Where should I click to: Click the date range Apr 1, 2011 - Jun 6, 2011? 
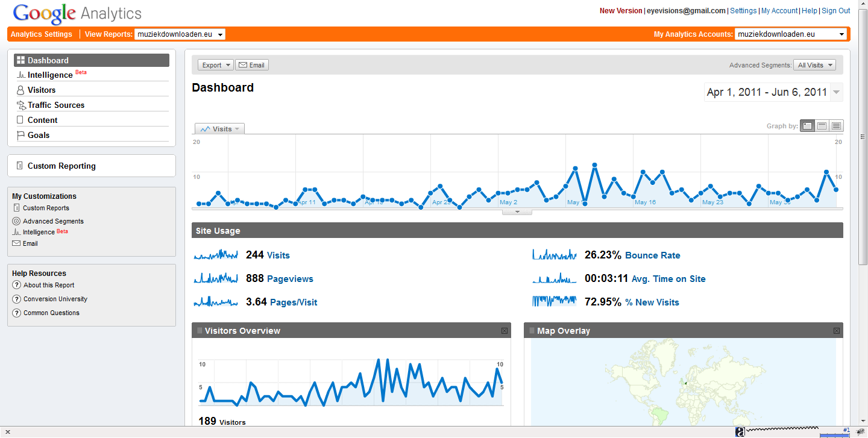[767, 92]
